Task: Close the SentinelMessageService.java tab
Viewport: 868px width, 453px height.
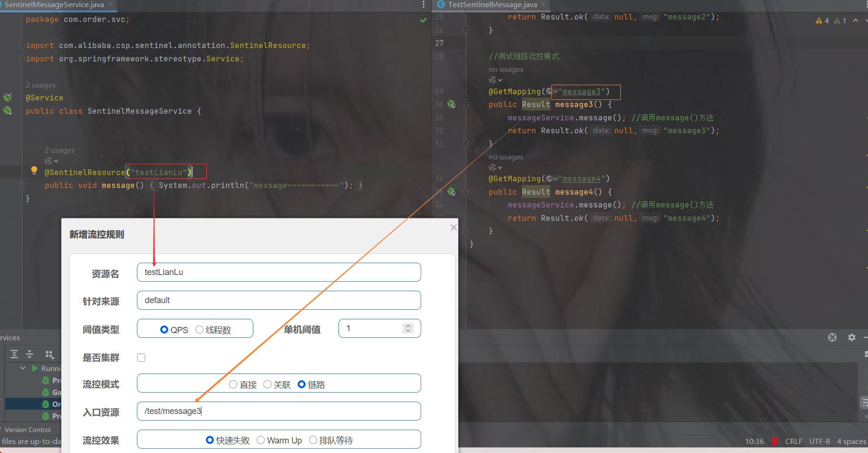Action: tap(111, 5)
